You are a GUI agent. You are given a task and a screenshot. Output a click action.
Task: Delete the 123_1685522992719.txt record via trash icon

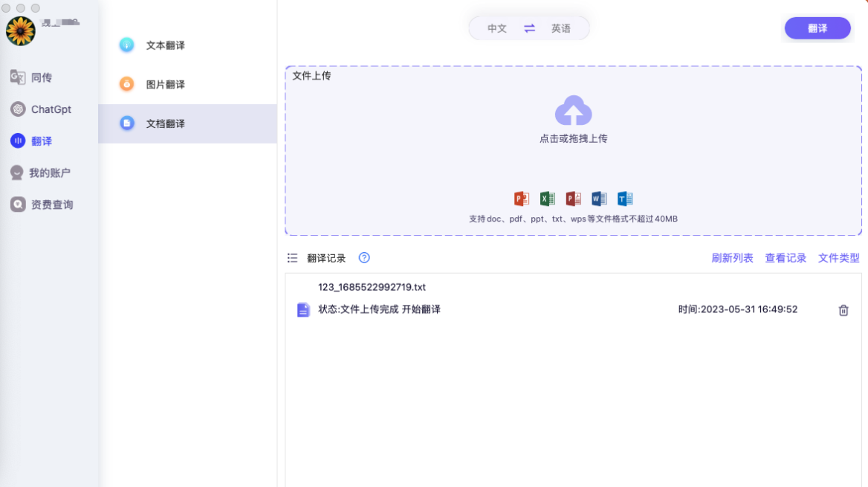pos(843,310)
